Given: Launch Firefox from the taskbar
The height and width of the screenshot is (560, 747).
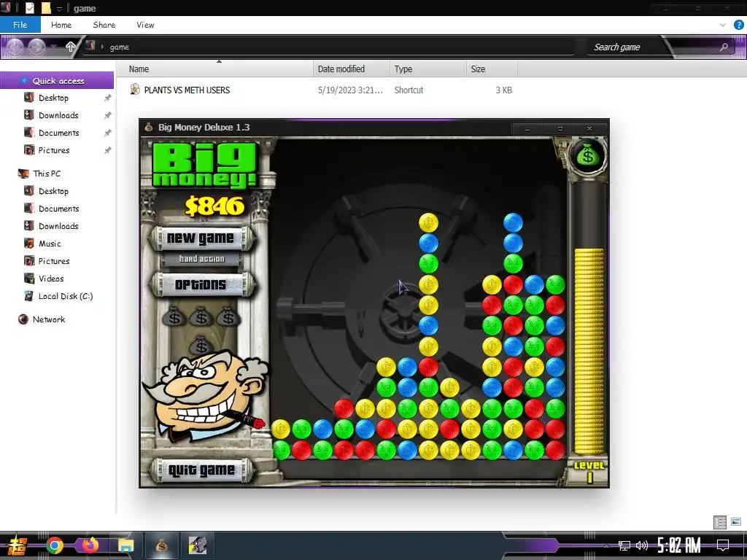Looking at the screenshot, I should (90, 545).
